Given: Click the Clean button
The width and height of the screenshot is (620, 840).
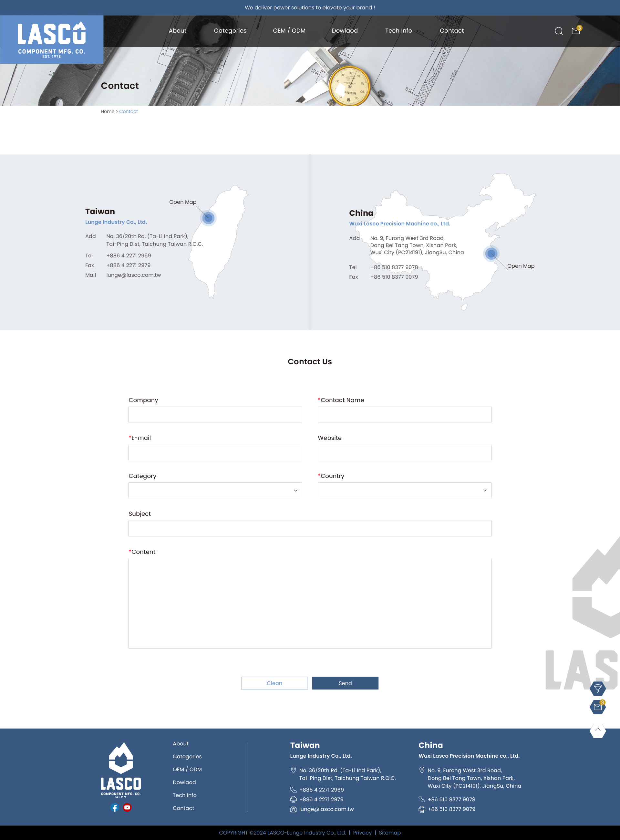Looking at the screenshot, I should 274,683.
